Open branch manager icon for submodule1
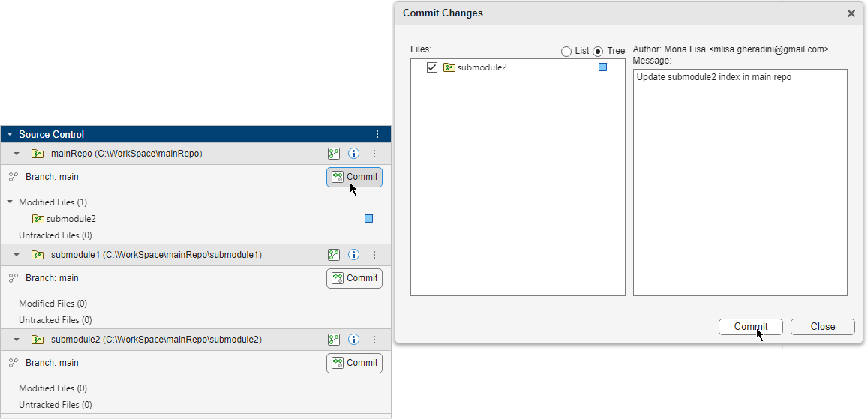 point(334,255)
